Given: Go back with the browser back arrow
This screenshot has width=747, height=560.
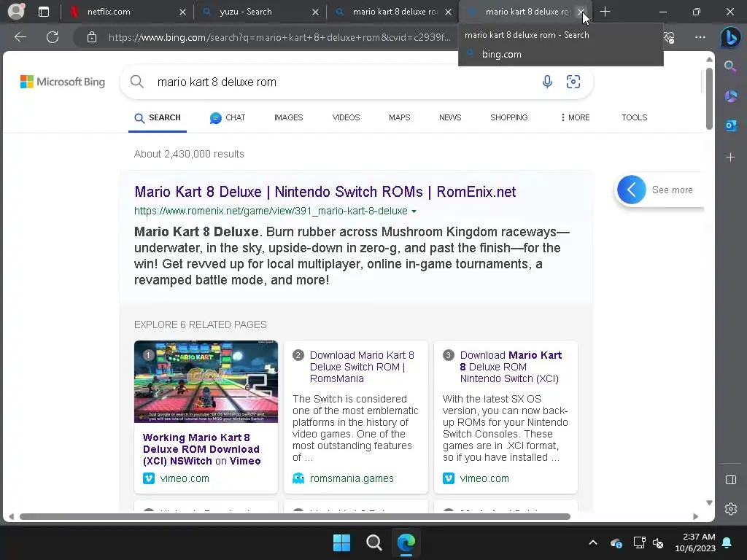Looking at the screenshot, I should click(x=20, y=37).
